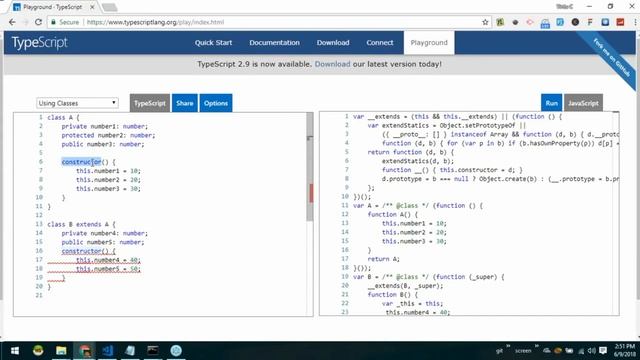Click the git toolbar on the taskbar
The image size is (640, 360).
click(500, 351)
